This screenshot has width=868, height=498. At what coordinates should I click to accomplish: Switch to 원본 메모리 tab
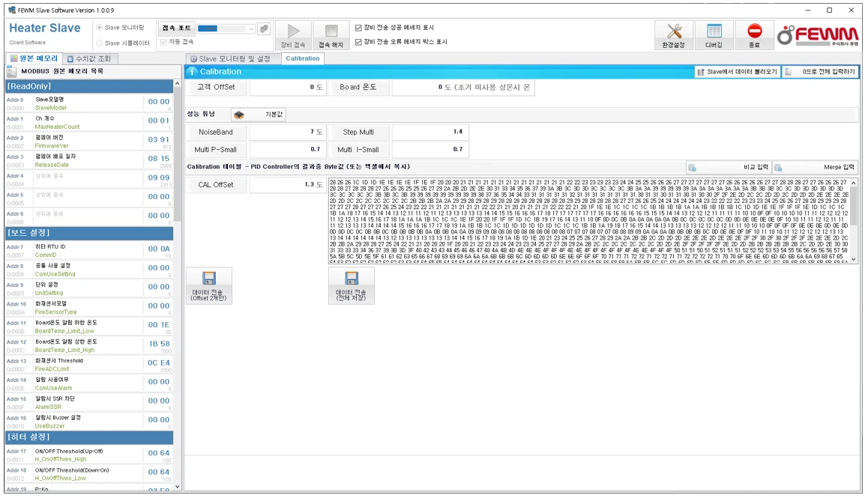coord(34,58)
